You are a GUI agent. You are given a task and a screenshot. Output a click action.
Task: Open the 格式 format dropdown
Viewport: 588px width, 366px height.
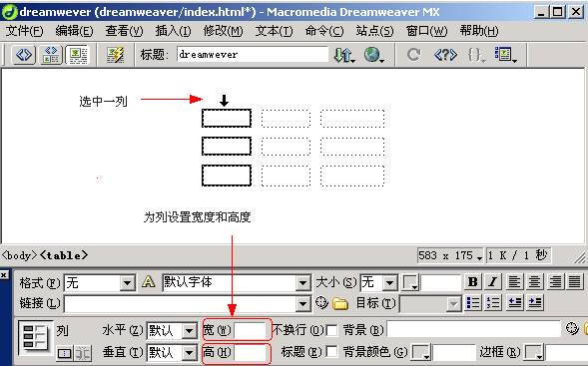127,283
